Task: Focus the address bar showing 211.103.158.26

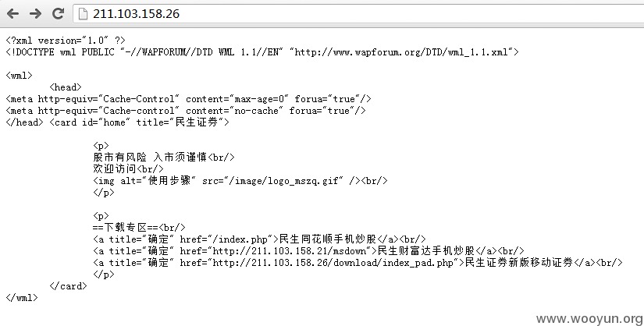Action: pyautogui.click(x=358, y=13)
